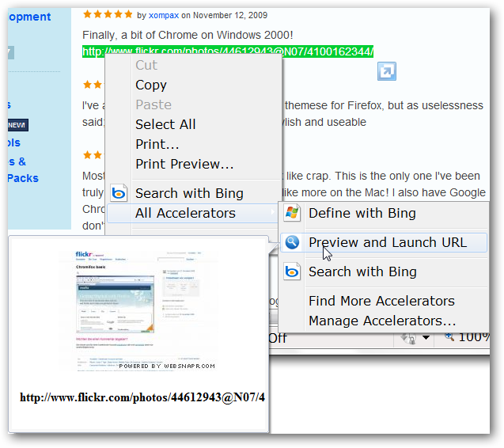
Task: Click Find More Accelerators
Action: pyautogui.click(x=381, y=301)
